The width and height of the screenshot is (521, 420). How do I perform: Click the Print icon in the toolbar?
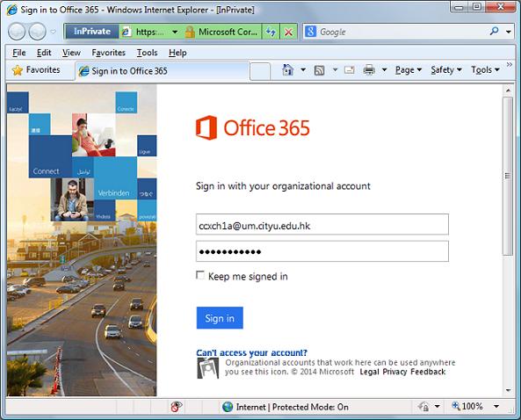tap(369, 70)
